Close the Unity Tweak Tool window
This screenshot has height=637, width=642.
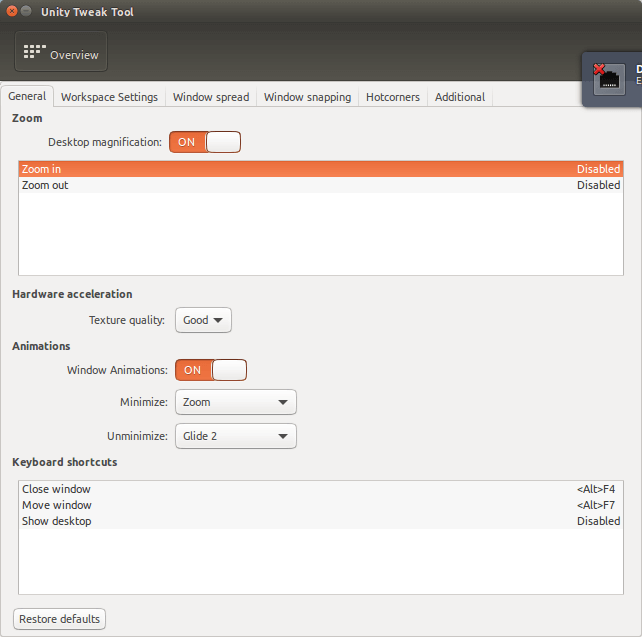point(12,11)
